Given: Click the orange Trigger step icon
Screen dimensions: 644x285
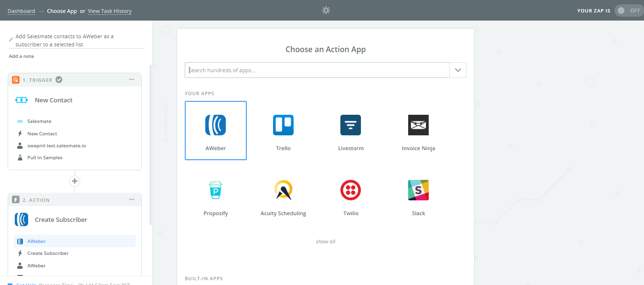Looking at the screenshot, I should [16, 80].
